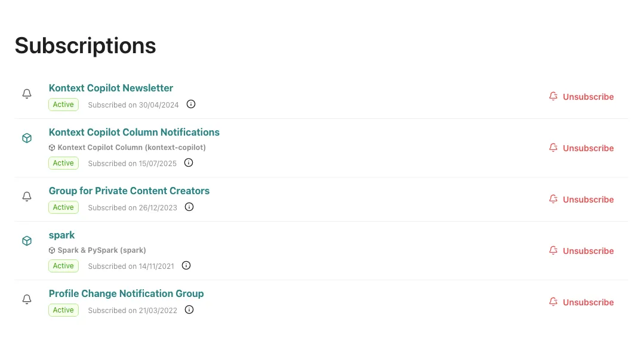Unsubscribe from Kontext Copilot Column Notifications

pyautogui.click(x=581, y=148)
